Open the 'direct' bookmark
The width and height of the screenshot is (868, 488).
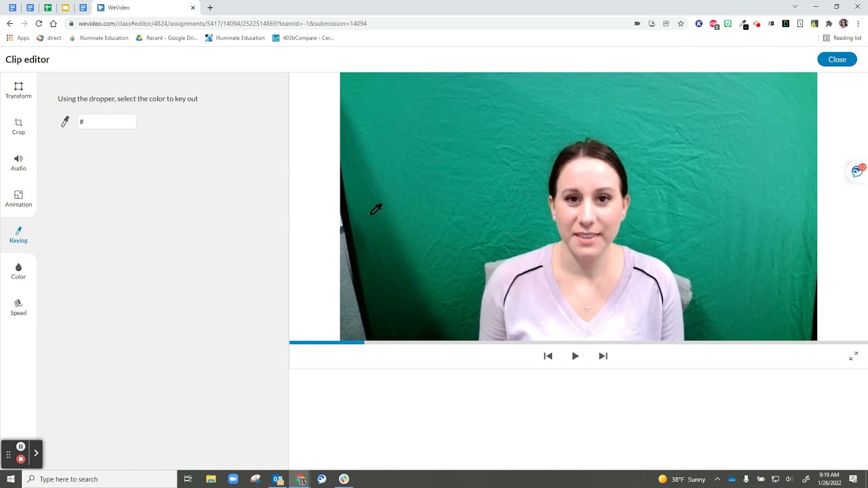point(49,38)
